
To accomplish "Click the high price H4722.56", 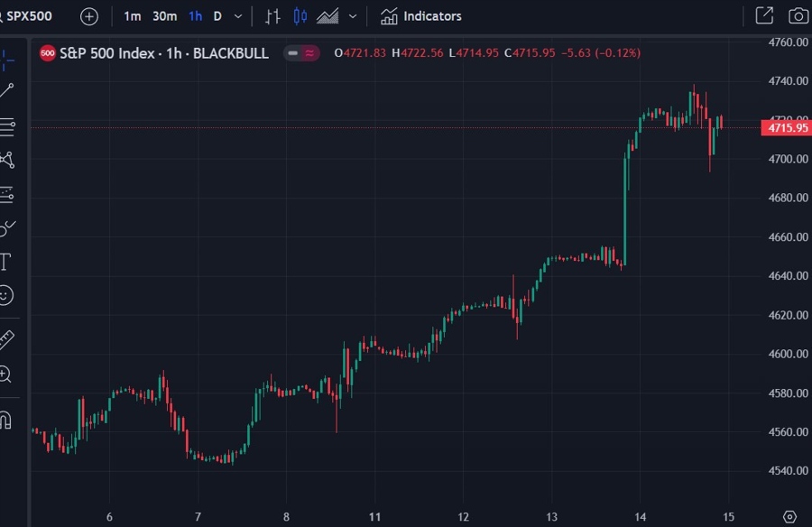I will [418, 53].
